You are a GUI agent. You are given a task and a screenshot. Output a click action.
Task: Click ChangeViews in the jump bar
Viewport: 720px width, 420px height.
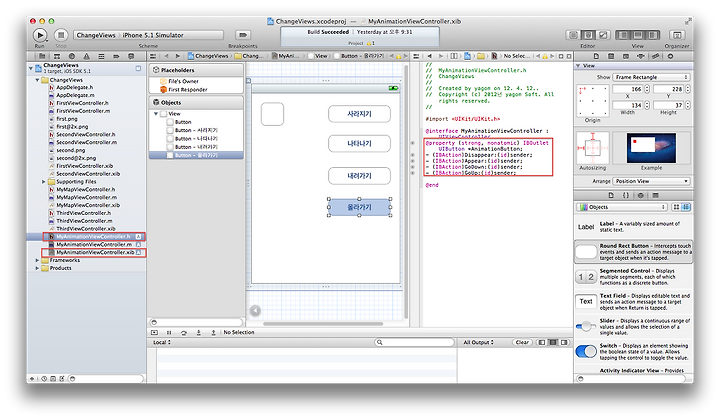208,56
